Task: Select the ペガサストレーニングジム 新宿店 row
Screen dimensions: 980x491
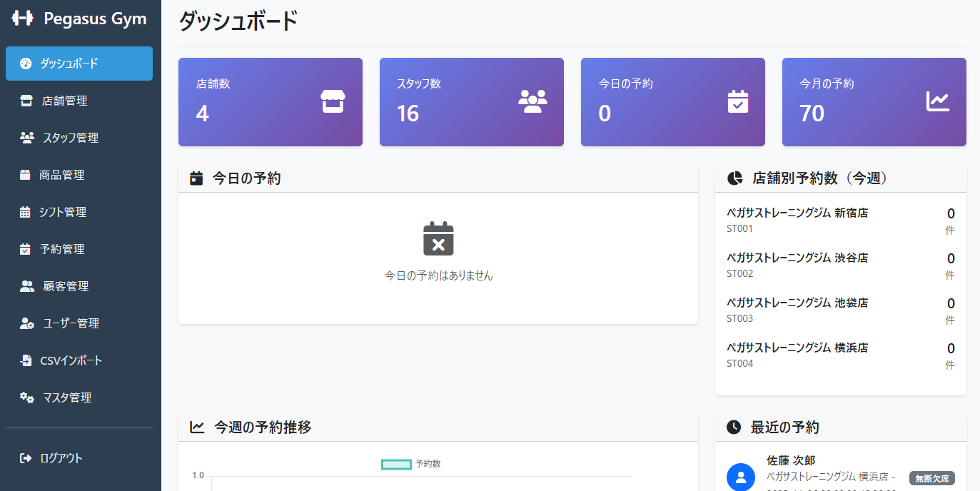Action: (840, 221)
